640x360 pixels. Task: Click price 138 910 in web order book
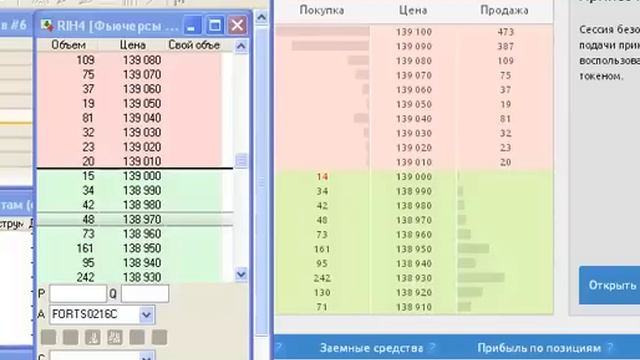tap(413, 307)
